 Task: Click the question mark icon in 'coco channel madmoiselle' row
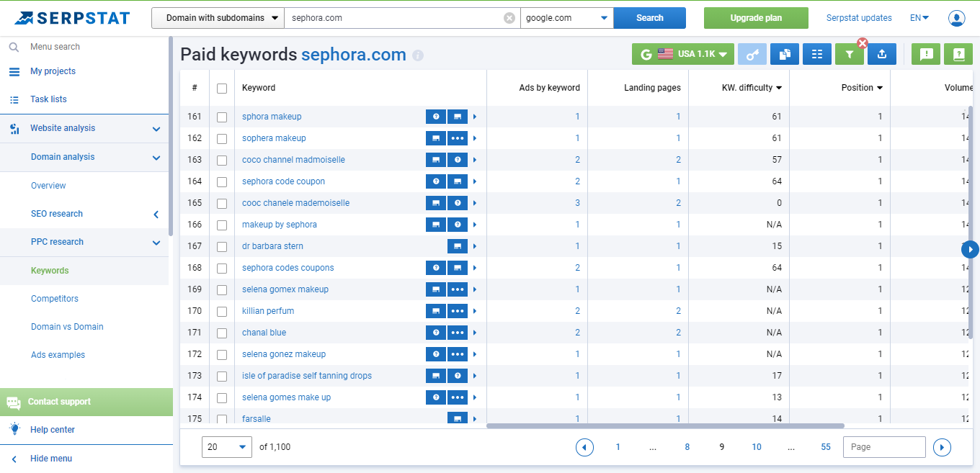point(458,160)
